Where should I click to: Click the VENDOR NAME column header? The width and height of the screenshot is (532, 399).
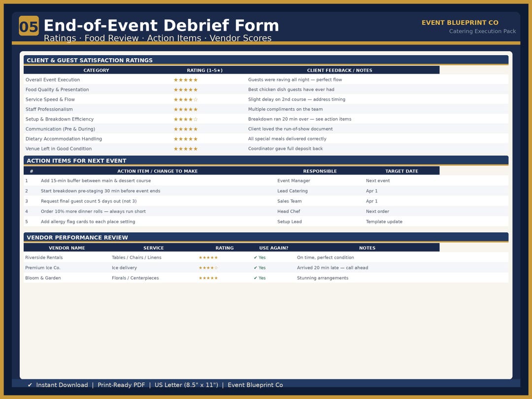click(x=67, y=248)
